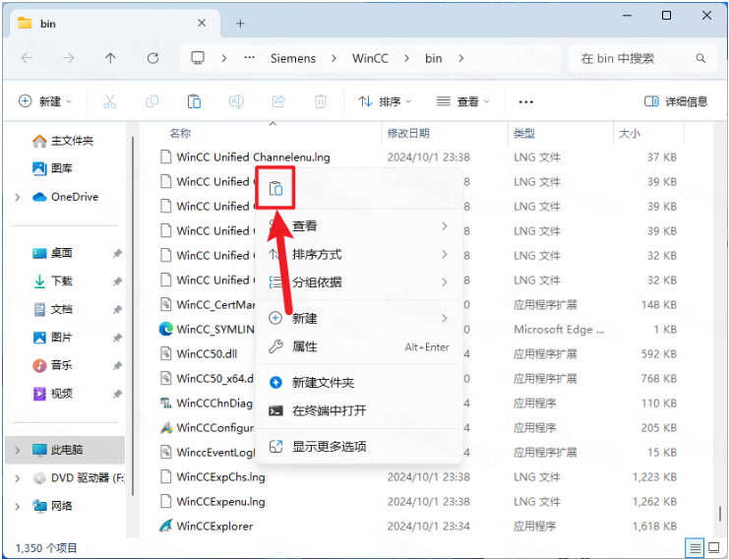Screen dimensions: 729x560
Task: Click the cut scissors icon in toolbar
Action: [x=110, y=101]
